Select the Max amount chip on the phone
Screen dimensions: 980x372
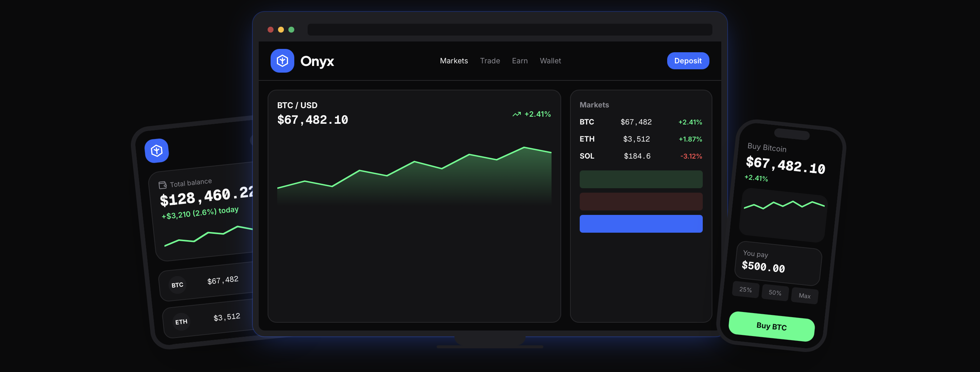[x=805, y=296]
